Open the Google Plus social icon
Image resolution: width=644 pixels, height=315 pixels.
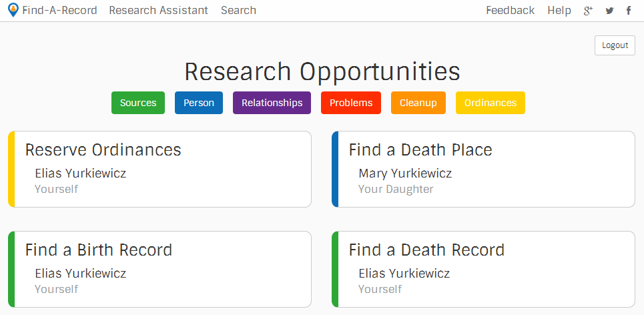coord(588,11)
